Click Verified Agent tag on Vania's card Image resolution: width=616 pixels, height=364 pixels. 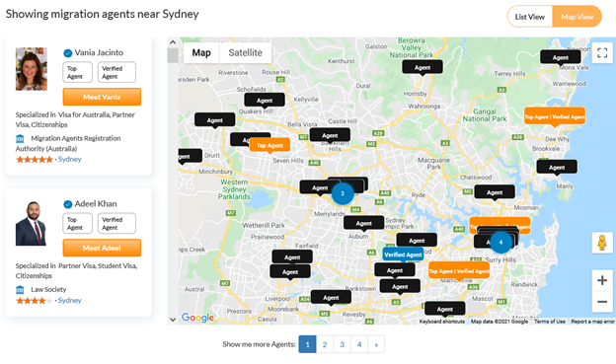pyautogui.click(x=116, y=72)
